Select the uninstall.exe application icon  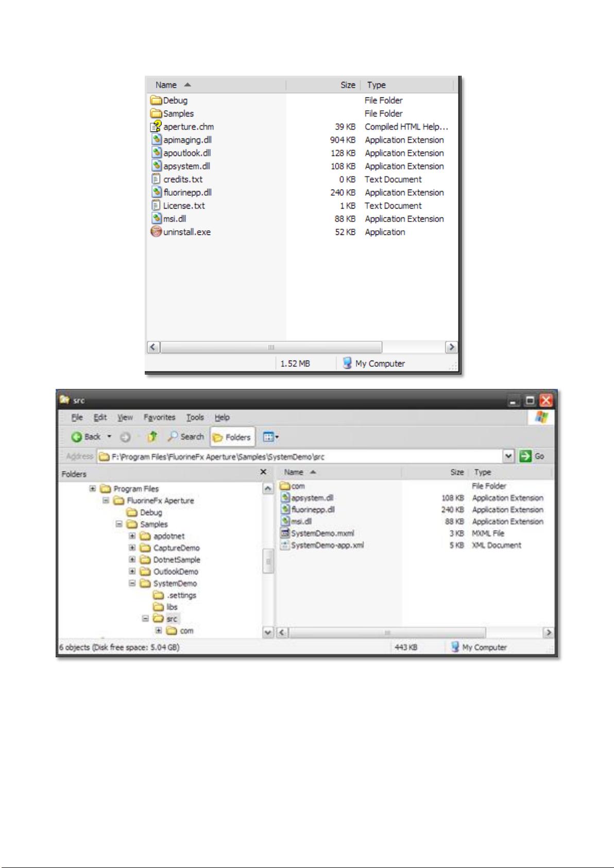pyautogui.click(x=156, y=232)
